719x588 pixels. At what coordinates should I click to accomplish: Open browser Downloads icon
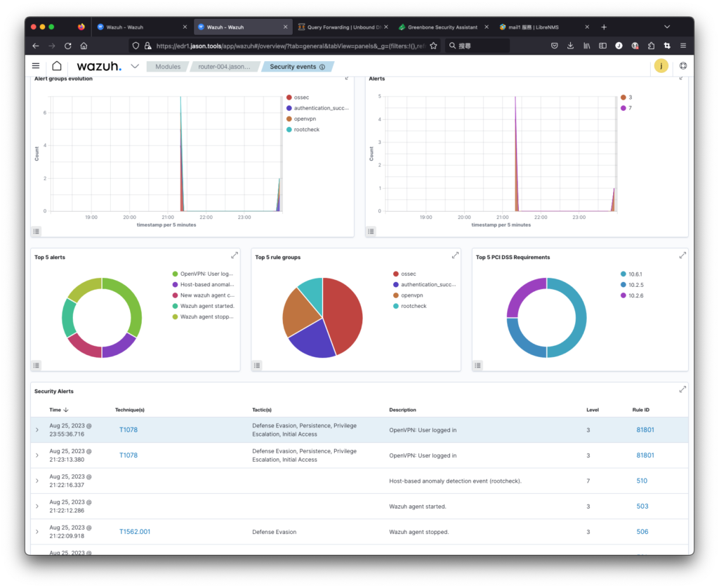pos(570,46)
